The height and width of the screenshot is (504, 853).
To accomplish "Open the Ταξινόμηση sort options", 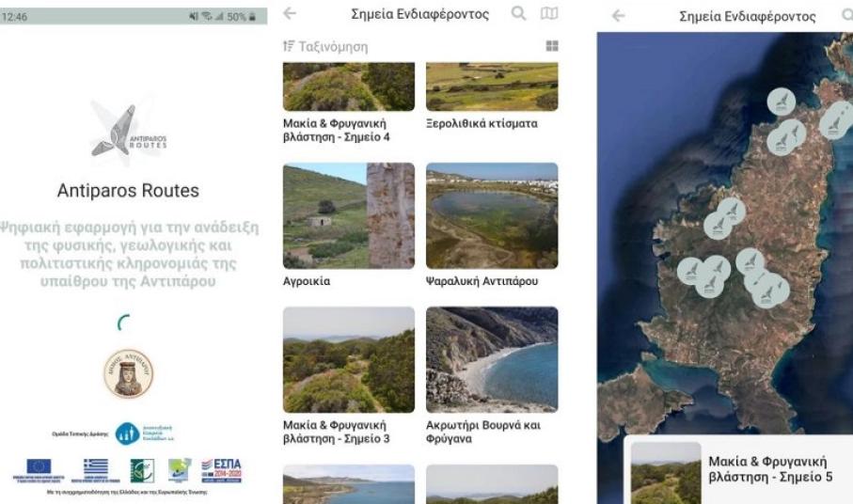I will coord(325,46).
